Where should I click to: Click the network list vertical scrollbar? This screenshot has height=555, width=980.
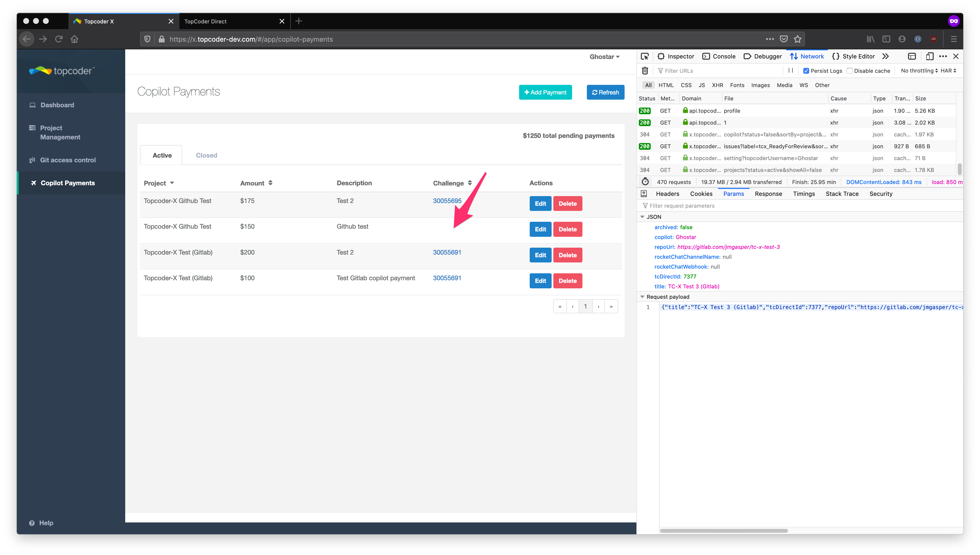pos(960,169)
